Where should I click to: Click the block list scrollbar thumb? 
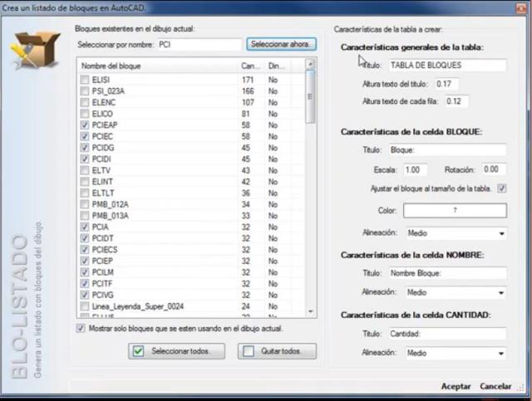coord(310,96)
